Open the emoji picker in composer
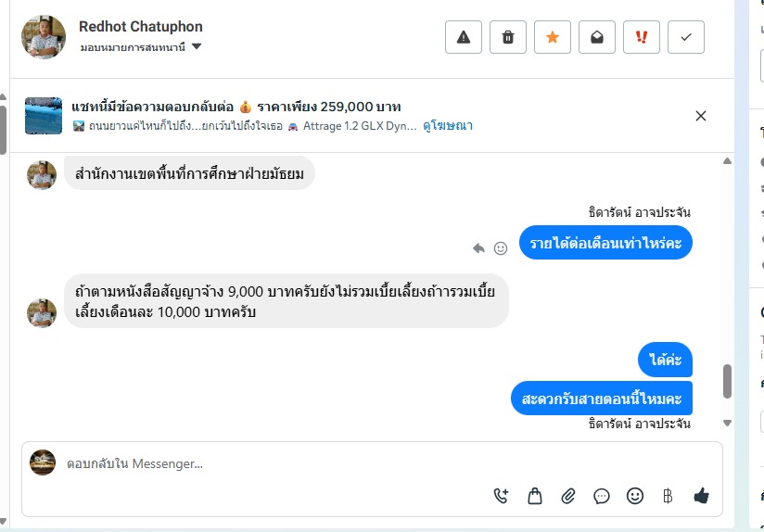 635,496
